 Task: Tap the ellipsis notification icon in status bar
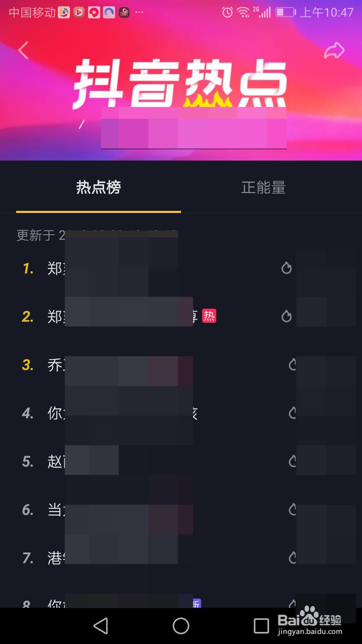pyautogui.click(x=139, y=12)
